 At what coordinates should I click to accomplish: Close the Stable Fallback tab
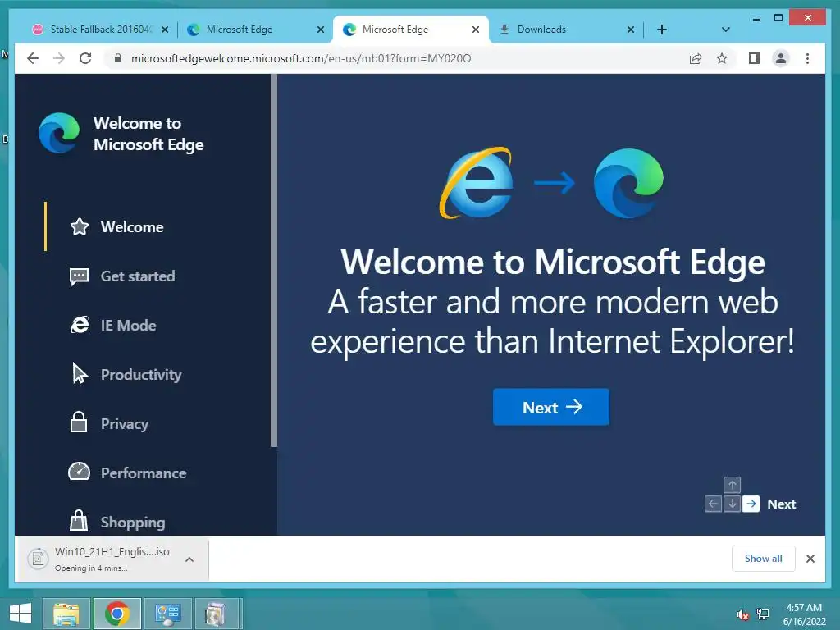(165, 30)
